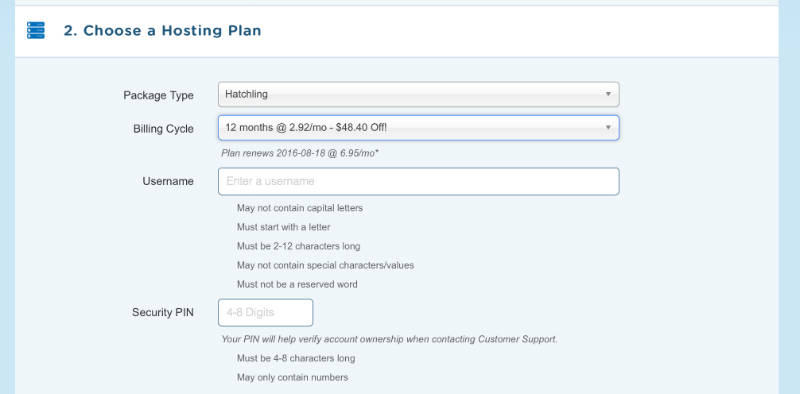This screenshot has height=394, width=800.
Task: Click the arrow on the 12 months dropdown
Action: tap(608, 128)
